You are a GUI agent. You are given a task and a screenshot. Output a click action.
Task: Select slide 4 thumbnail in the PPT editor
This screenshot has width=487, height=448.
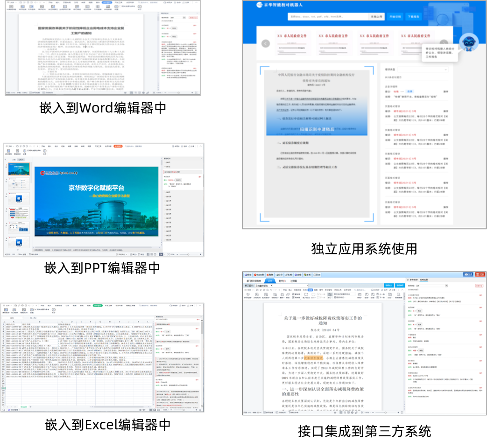coord(19,213)
